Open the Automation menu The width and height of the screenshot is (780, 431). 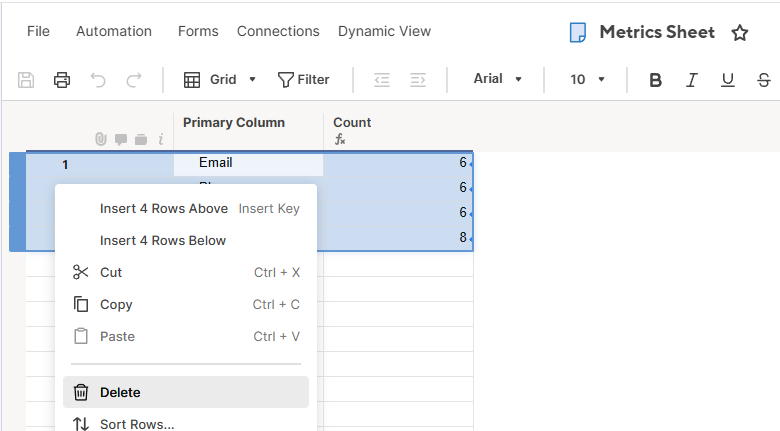[114, 31]
